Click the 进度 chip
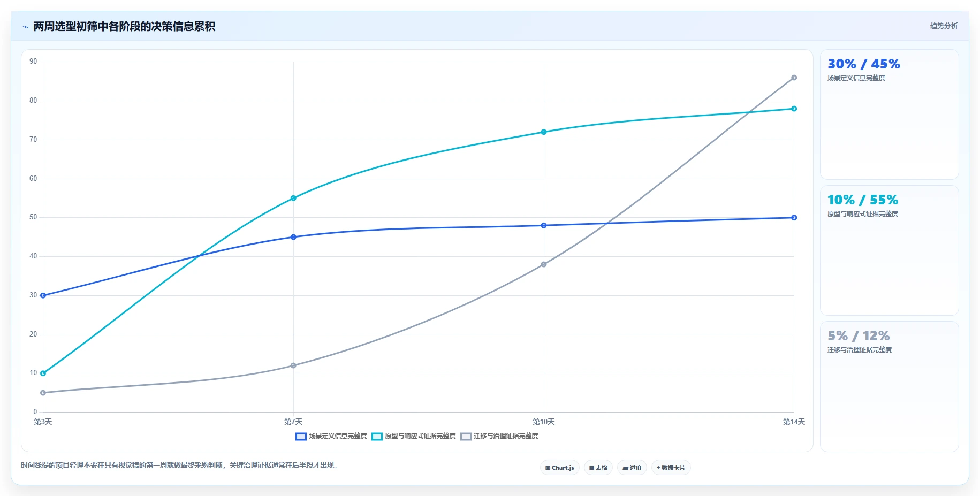 pos(632,468)
